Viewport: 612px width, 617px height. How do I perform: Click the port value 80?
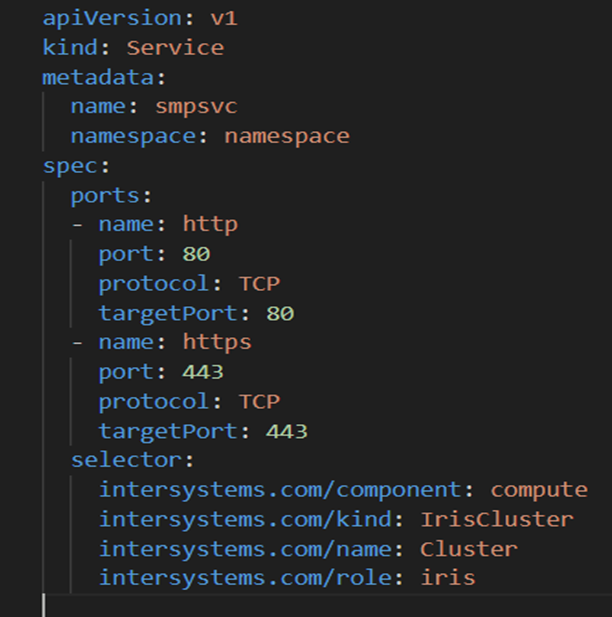(x=196, y=254)
